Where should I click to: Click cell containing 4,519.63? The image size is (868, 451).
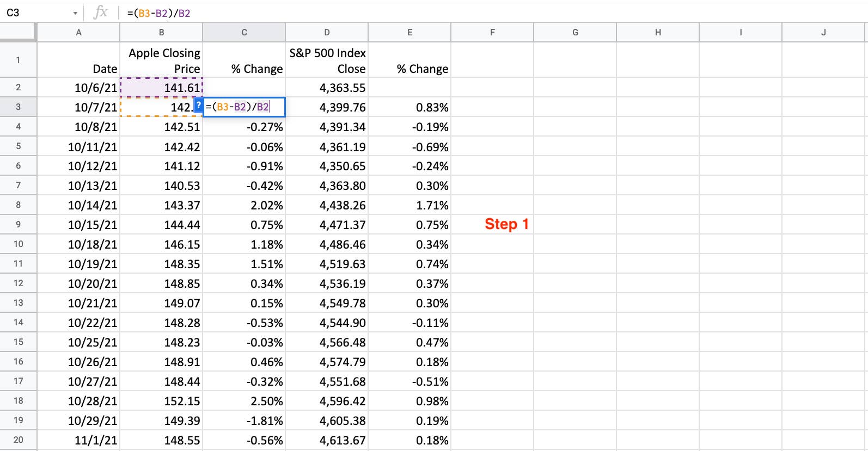[x=327, y=264]
